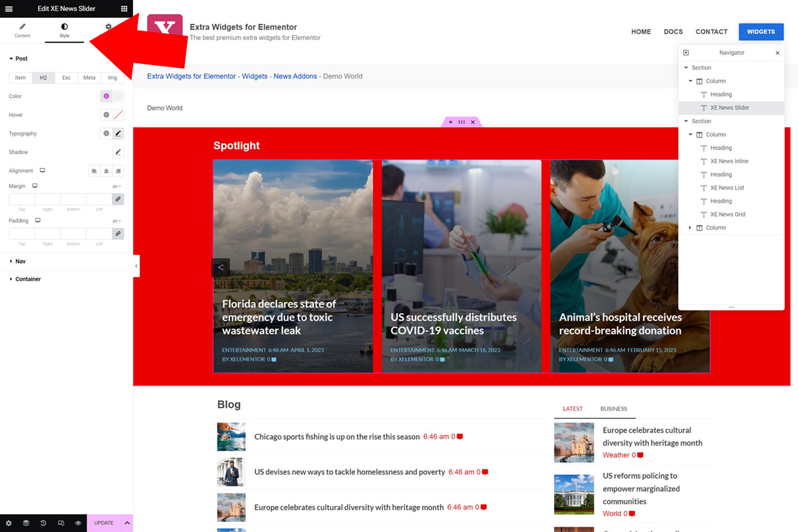798x532 pixels.
Task: Open the hamburger menu in Elementor panel
Action: (9, 9)
